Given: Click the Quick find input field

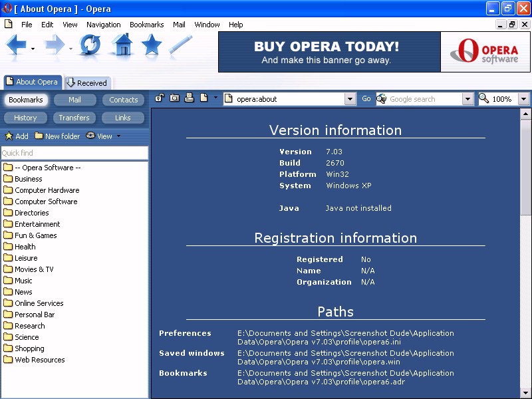Looking at the screenshot, I should tap(74, 153).
